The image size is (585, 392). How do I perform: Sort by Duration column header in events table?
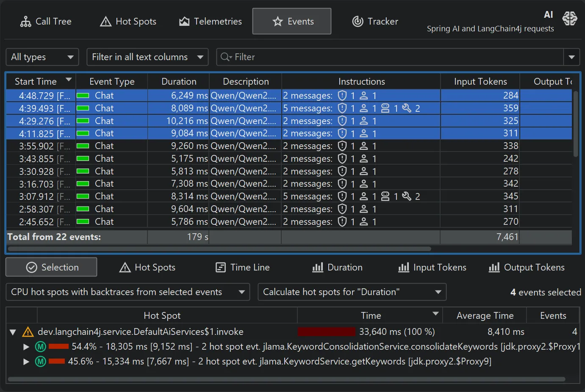tap(179, 81)
